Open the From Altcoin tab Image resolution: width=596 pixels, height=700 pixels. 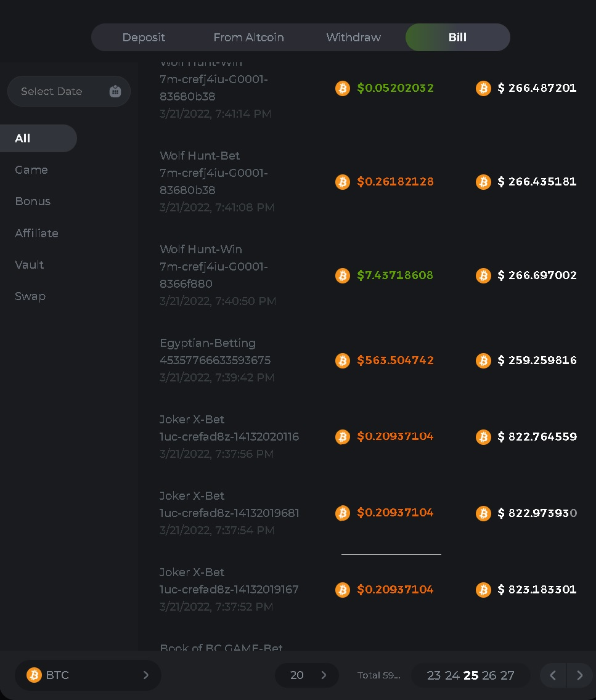tap(248, 38)
